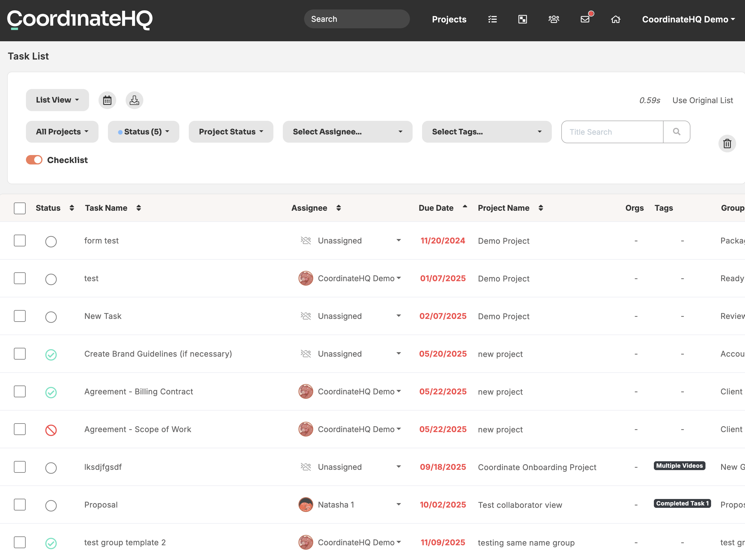The height and width of the screenshot is (560, 745).
Task: Open Coordinate Onboarding Project link
Action: (x=537, y=467)
